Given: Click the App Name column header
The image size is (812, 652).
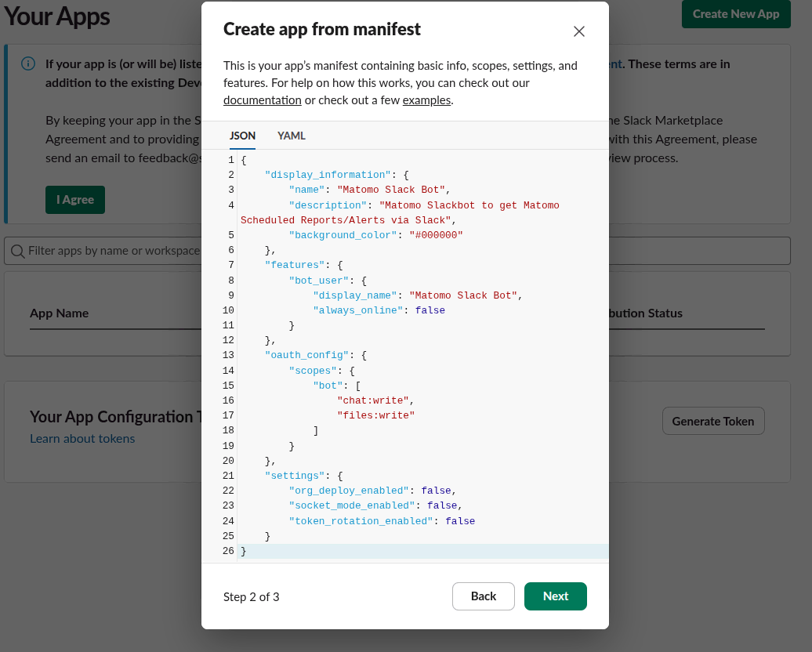Looking at the screenshot, I should [59, 313].
